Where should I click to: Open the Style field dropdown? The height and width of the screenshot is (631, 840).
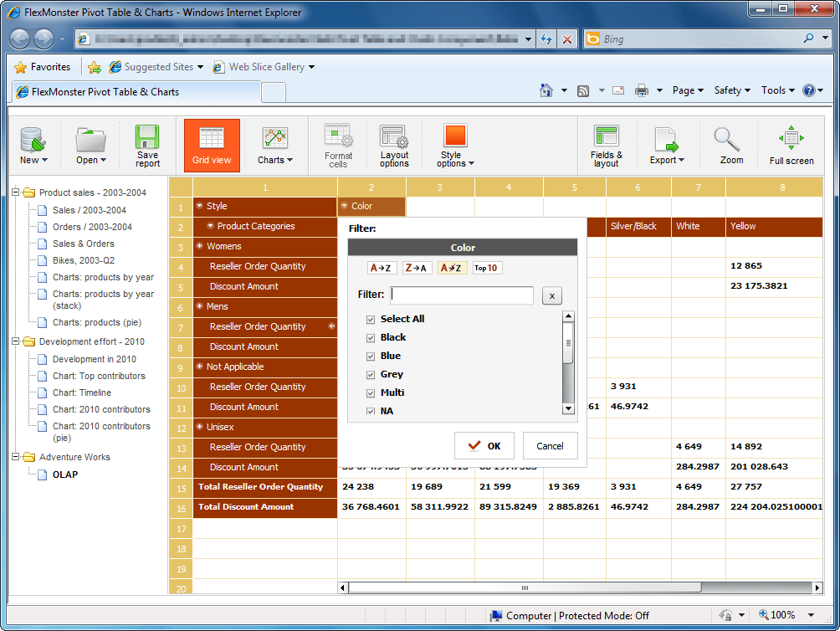tap(200, 206)
